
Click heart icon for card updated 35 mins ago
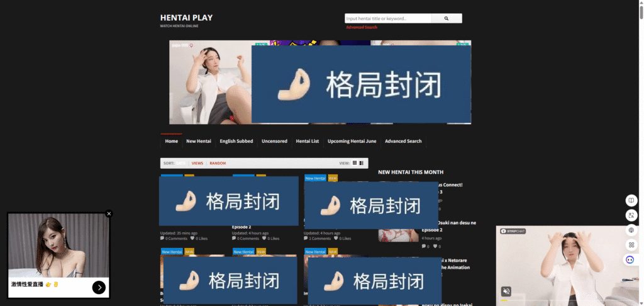pyautogui.click(x=192, y=239)
